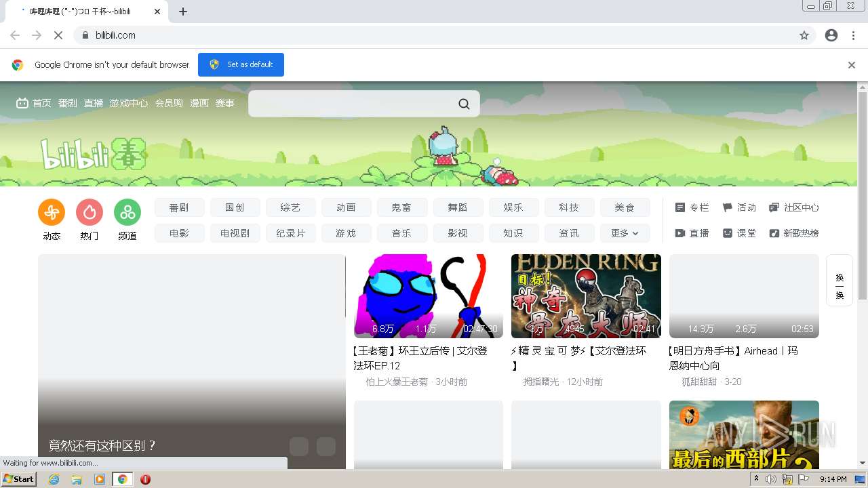The image size is (868, 488).
Task: Open the Windows Start menu
Action: pyautogui.click(x=18, y=479)
